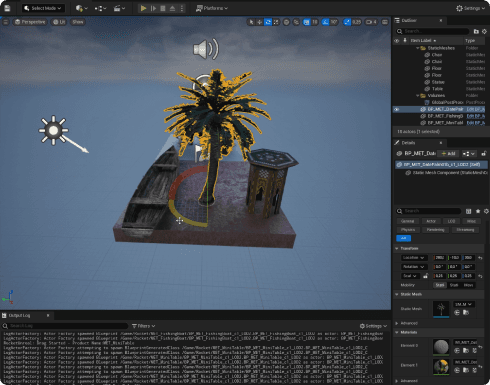Click the static mesh palm thumbnail

(441, 309)
